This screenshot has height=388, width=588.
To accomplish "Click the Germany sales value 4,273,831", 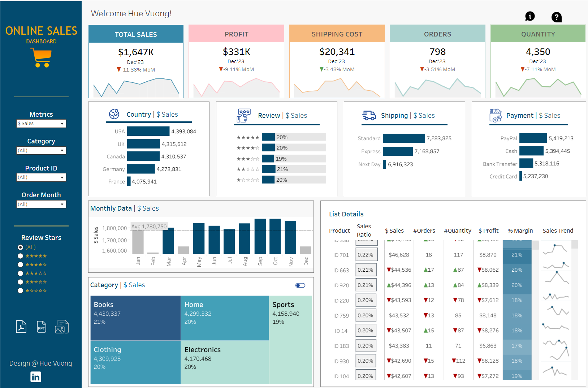I will pyautogui.click(x=169, y=169).
